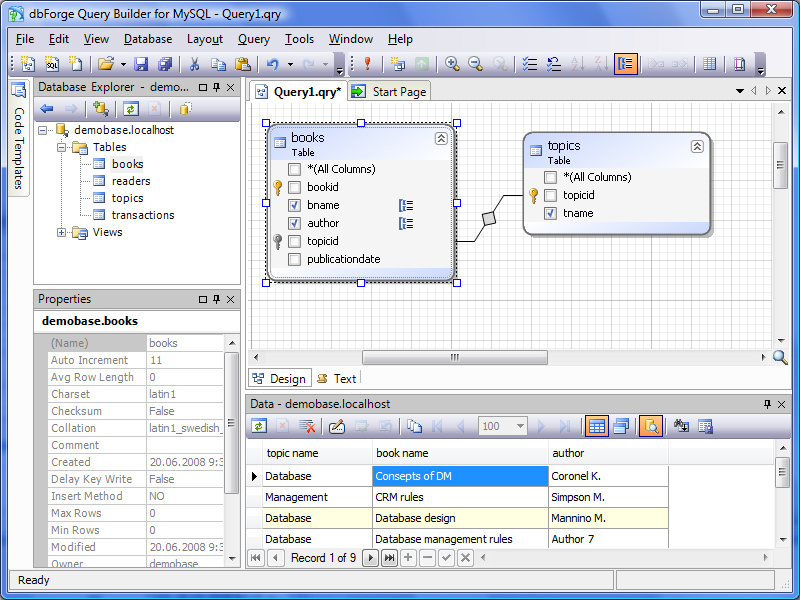
Task: Click the Save All toolbar icon
Action: [165, 64]
